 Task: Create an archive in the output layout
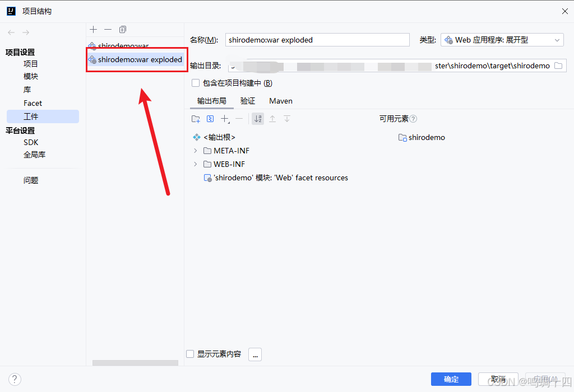coord(210,119)
